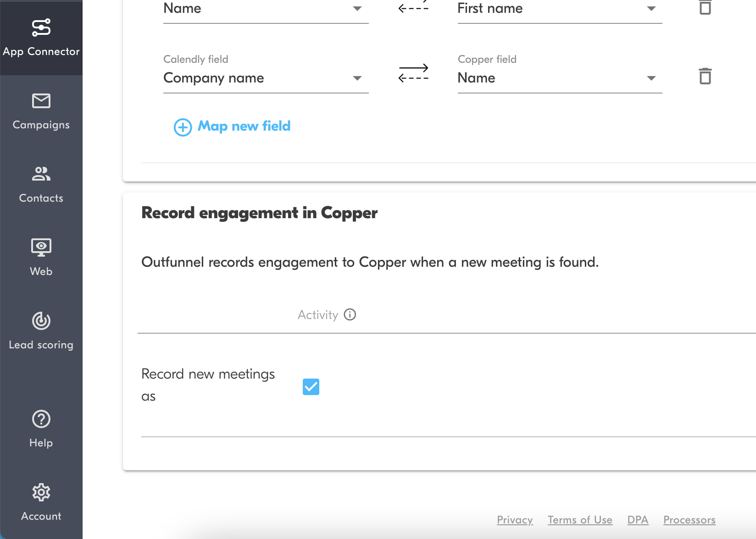Open Lead scoring page
The height and width of the screenshot is (539, 756).
point(41,331)
